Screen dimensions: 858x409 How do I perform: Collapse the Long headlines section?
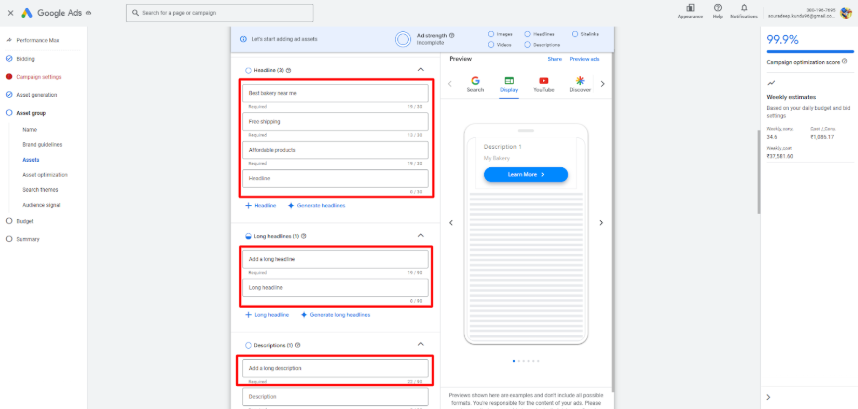click(x=420, y=236)
